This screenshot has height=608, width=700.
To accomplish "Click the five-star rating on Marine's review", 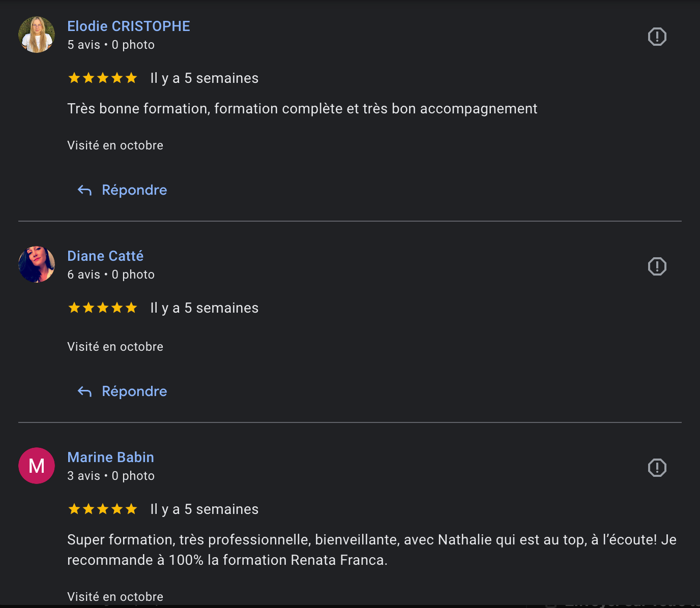I will [103, 509].
